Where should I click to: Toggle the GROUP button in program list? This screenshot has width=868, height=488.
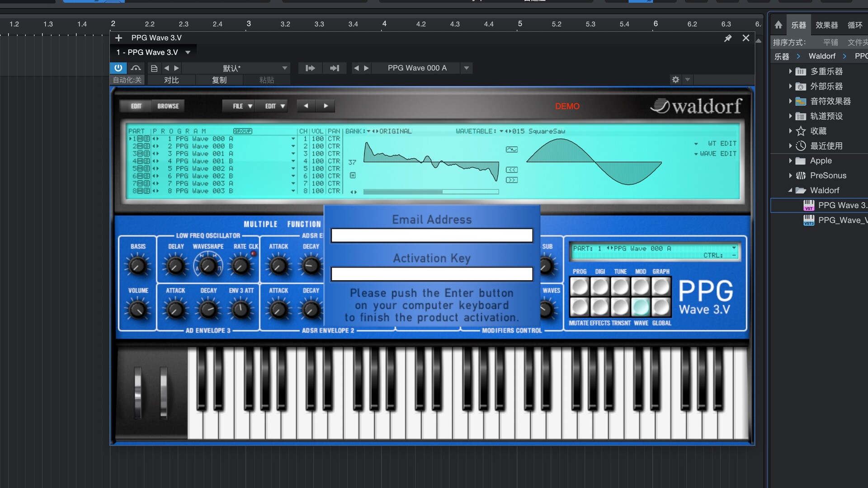click(243, 131)
